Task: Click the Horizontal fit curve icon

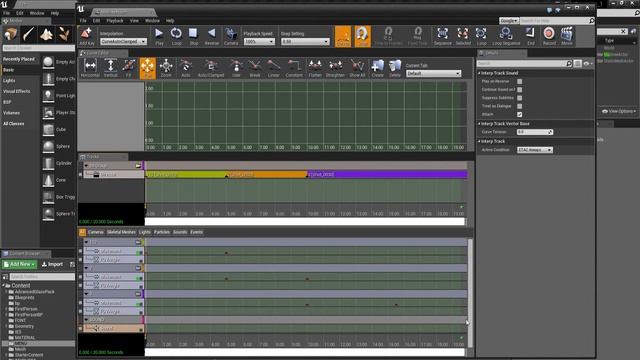Action: tap(90, 68)
